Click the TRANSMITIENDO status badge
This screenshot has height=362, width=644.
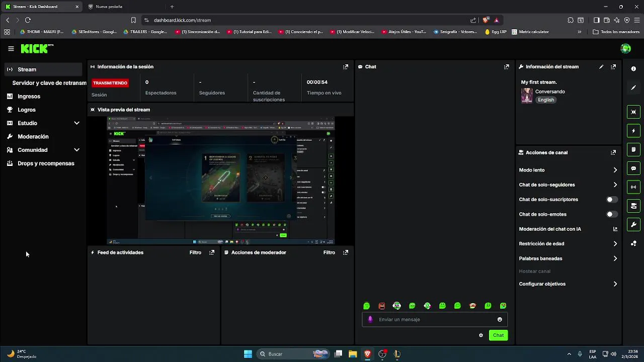(x=110, y=83)
